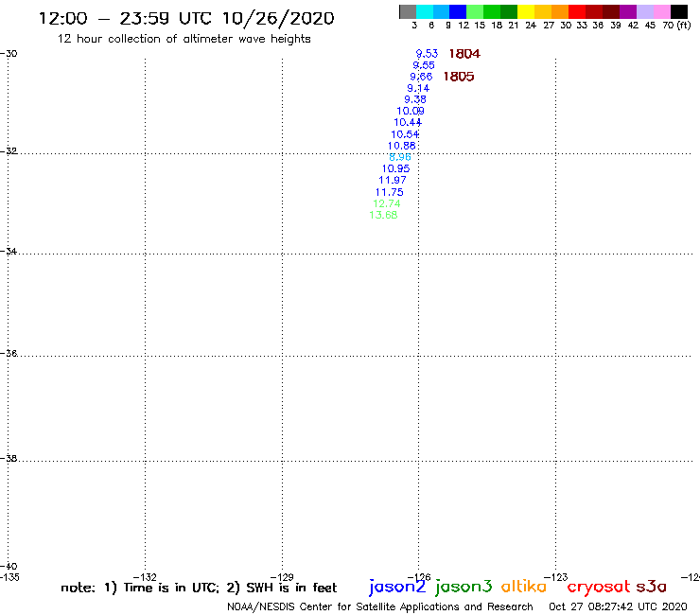Screen dimensions: 700x615
Task: Click the s3a legend label
Action: click(651, 587)
